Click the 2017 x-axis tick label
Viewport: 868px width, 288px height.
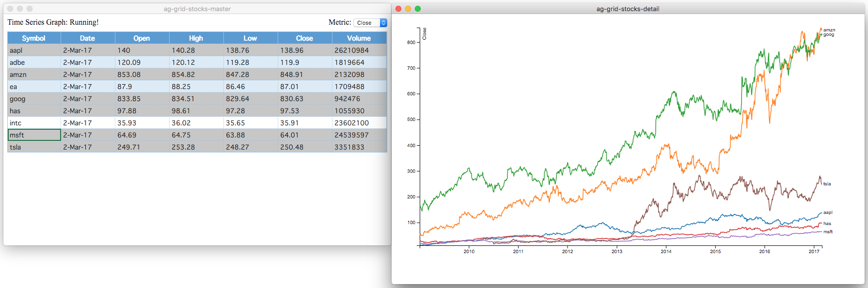[x=814, y=251]
